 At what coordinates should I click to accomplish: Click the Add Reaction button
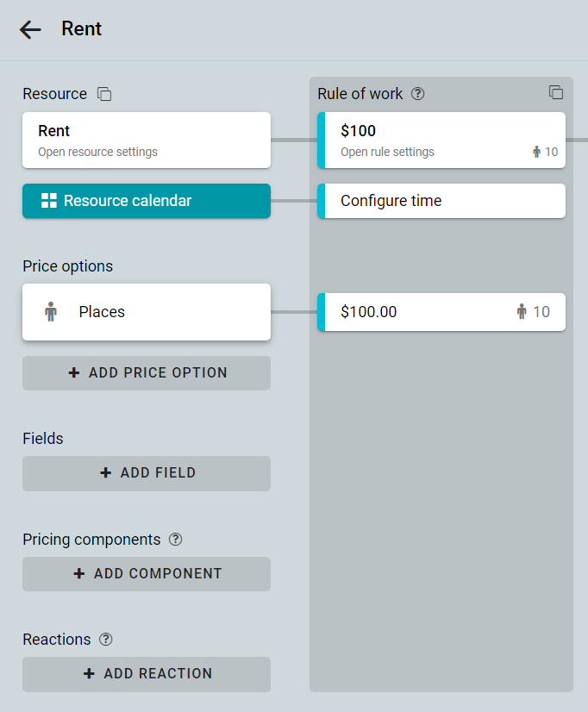coord(147,674)
